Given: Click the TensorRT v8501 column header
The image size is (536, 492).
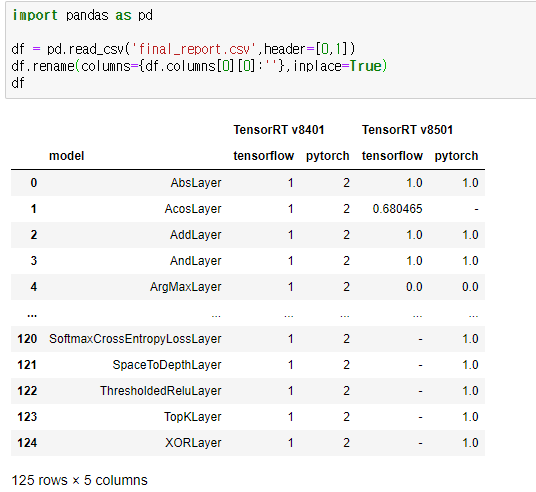Looking at the screenshot, I should [407, 130].
